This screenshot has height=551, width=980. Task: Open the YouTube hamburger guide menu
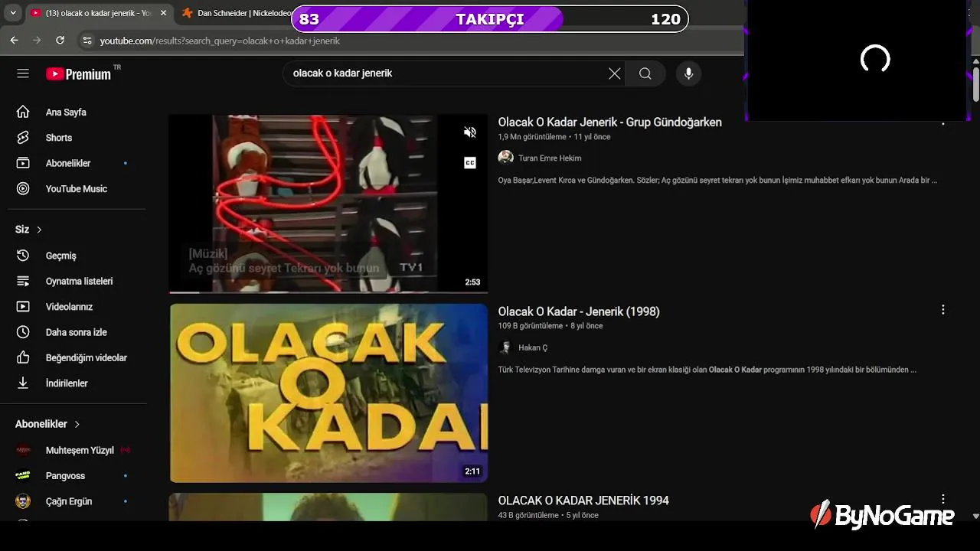click(x=23, y=73)
